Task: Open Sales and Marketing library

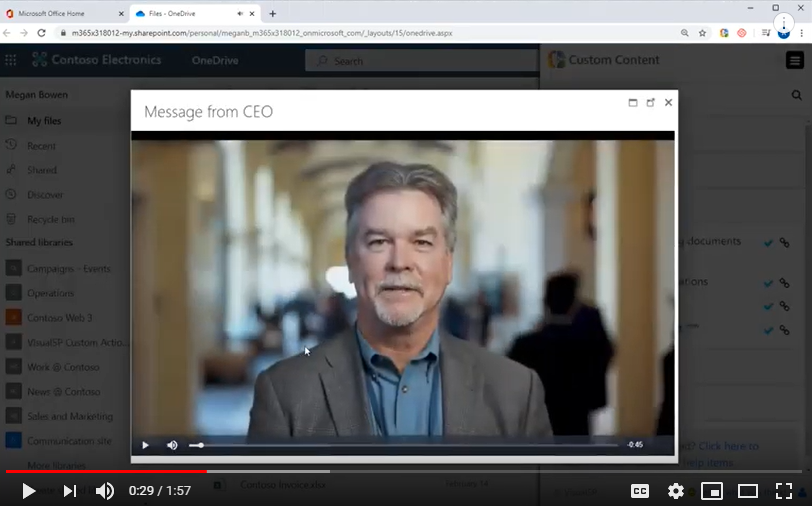Action: (x=70, y=416)
